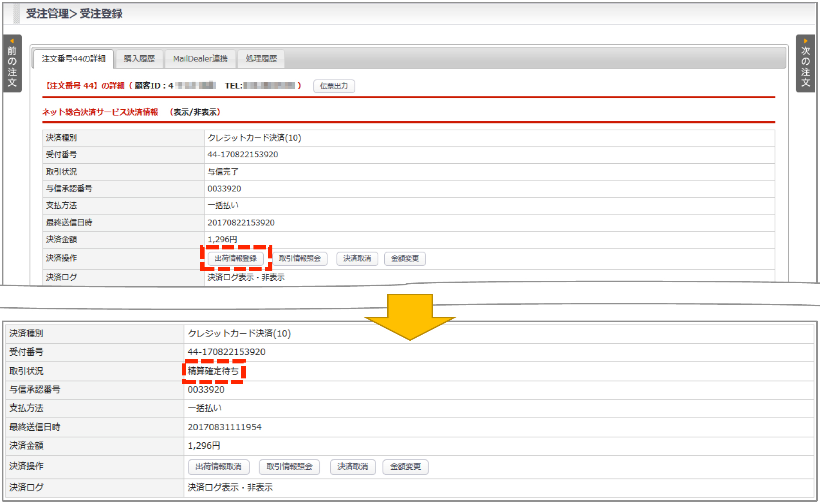Click the upper 一括払い payment method value
Image resolution: width=820 pixels, height=504 pixels.
pyautogui.click(x=223, y=206)
